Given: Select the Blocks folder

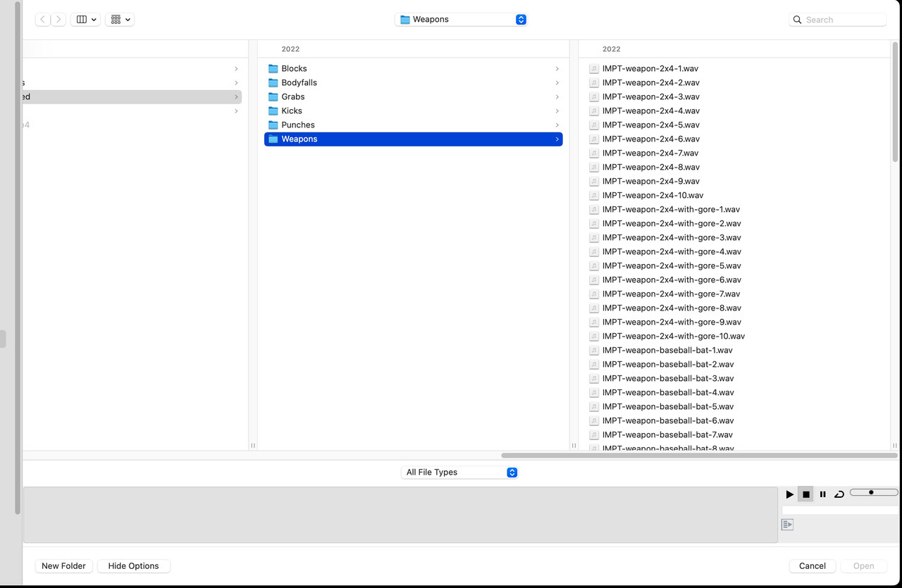Looking at the screenshot, I should pos(294,68).
